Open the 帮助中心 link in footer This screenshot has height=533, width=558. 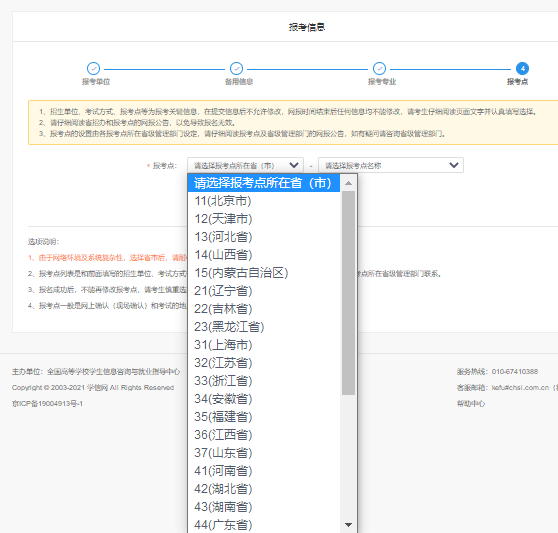pyautogui.click(x=471, y=403)
